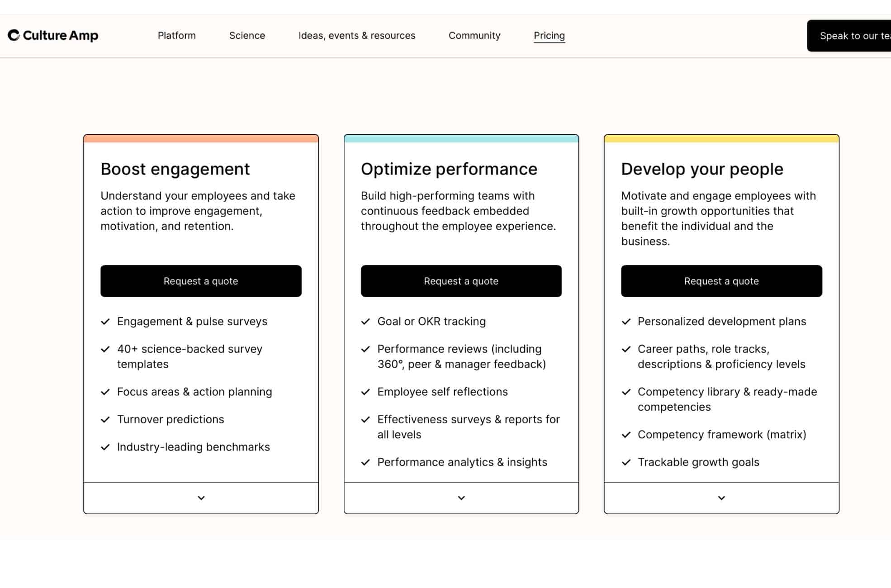The image size is (891, 588).
Task: Select the Pricing navigation item
Action: coord(549,35)
